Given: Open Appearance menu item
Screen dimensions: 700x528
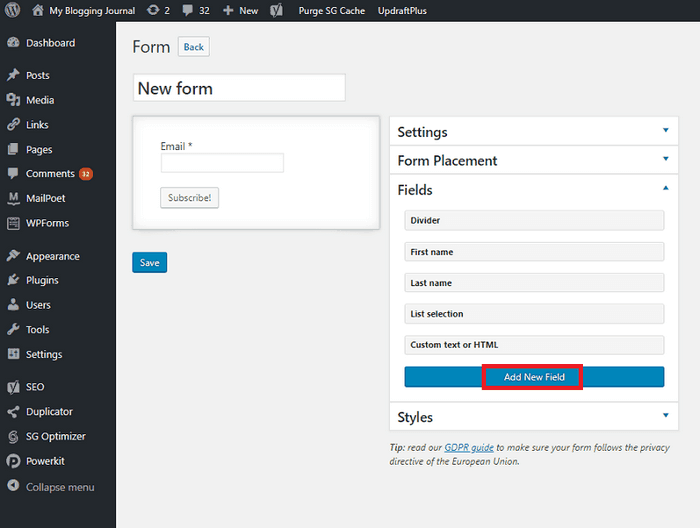Looking at the screenshot, I should (53, 256).
